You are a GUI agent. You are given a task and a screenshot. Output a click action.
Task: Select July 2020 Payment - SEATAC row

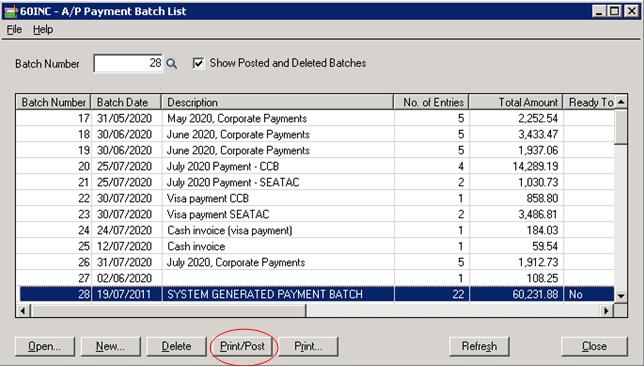coord(315,182)
